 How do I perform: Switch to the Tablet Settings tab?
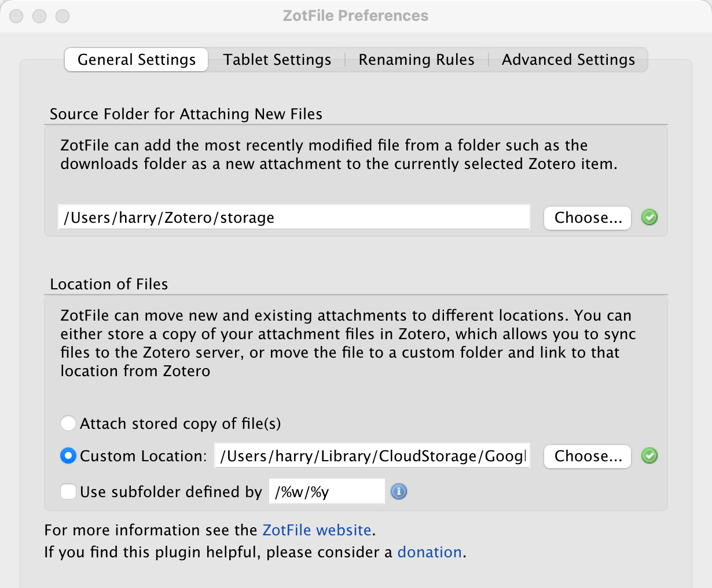tap(277, 60)
